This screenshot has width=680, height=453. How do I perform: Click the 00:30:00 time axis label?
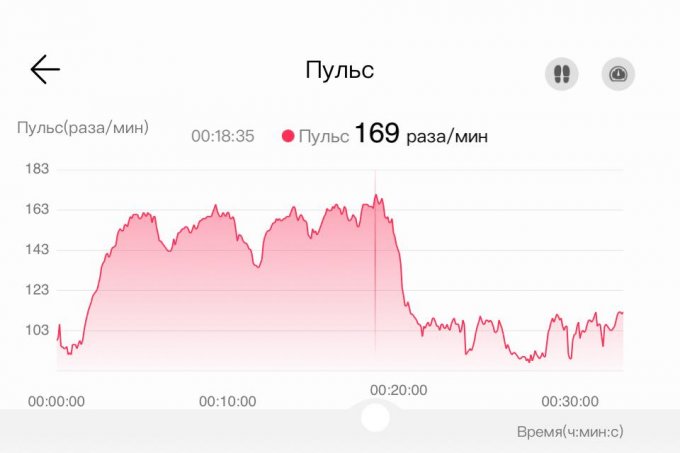(x=570, y=401)
